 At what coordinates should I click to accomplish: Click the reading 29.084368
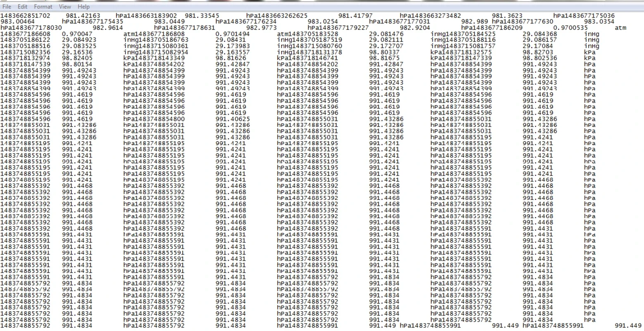(540, 34)
